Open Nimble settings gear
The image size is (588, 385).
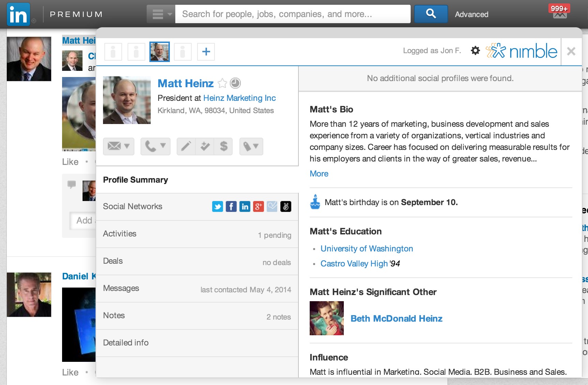475,51
